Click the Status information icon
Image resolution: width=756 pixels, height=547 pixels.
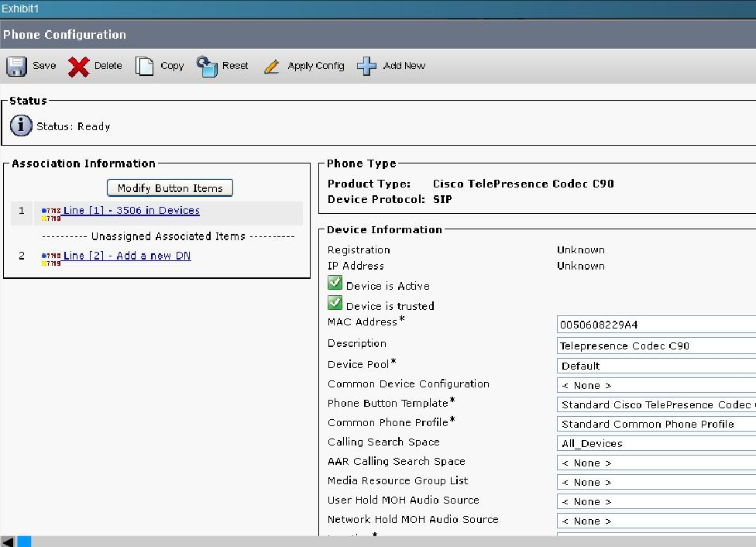(21, 126)
